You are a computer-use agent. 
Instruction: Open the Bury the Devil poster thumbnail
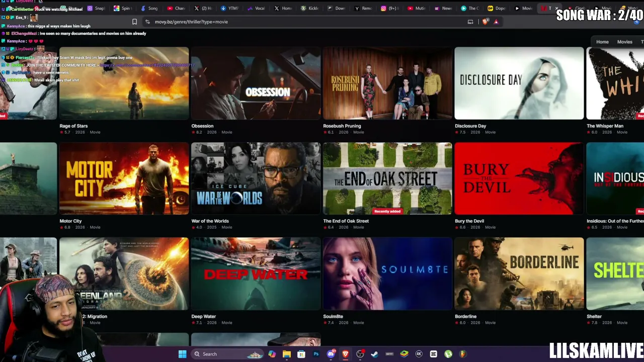(x=519, y=178)
